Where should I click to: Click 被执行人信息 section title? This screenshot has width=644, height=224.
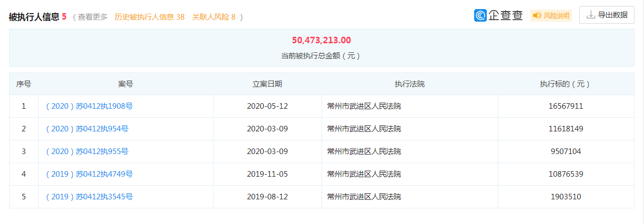[x=34, y=17]
